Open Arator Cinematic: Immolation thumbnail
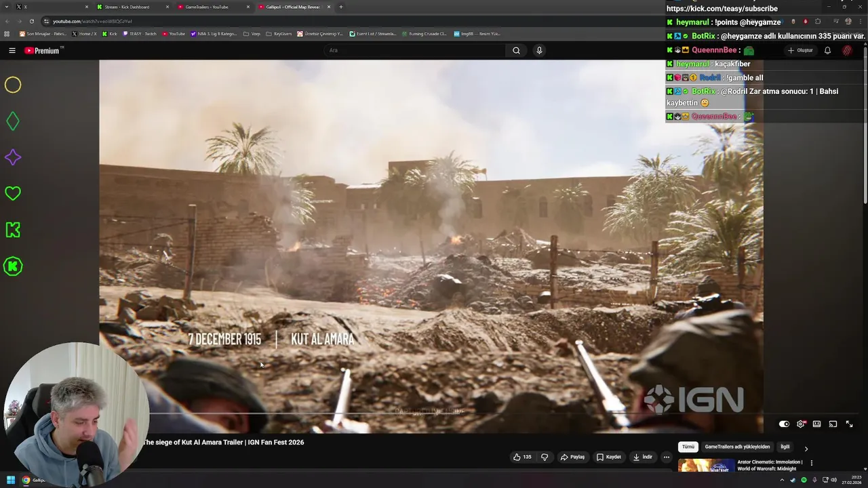The image size is (868, 488). [706, 466]
